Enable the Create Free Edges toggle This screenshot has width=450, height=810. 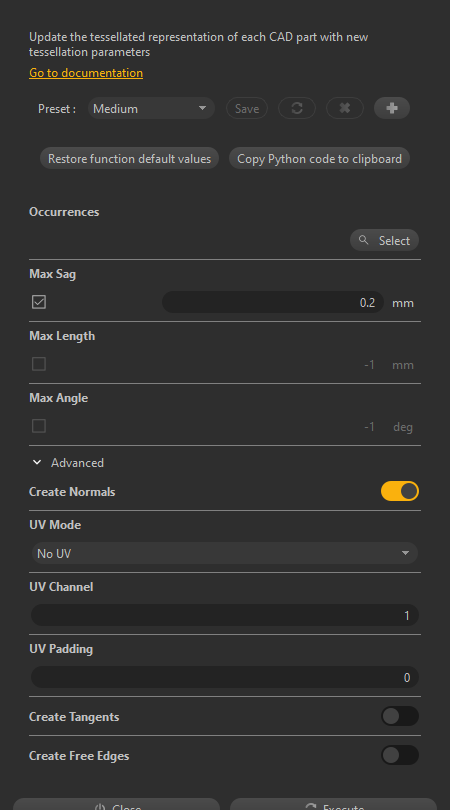coord(400,755)
